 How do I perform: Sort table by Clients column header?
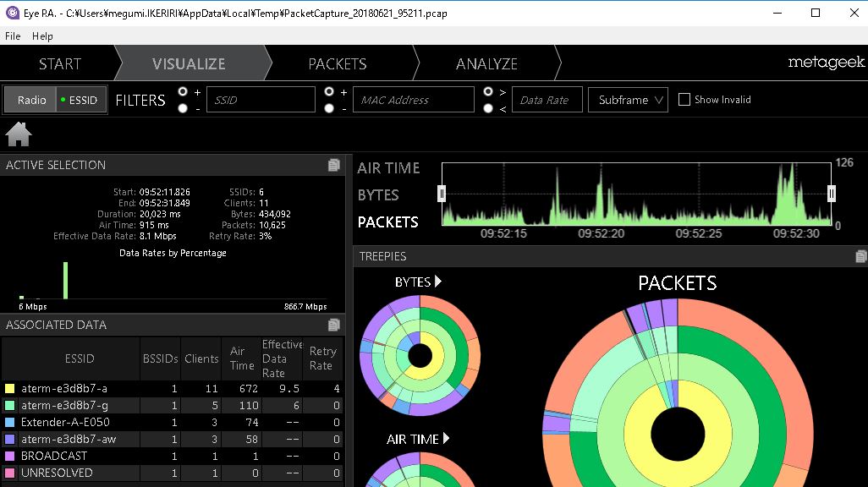pyautogui.click(x=201, y=358)
